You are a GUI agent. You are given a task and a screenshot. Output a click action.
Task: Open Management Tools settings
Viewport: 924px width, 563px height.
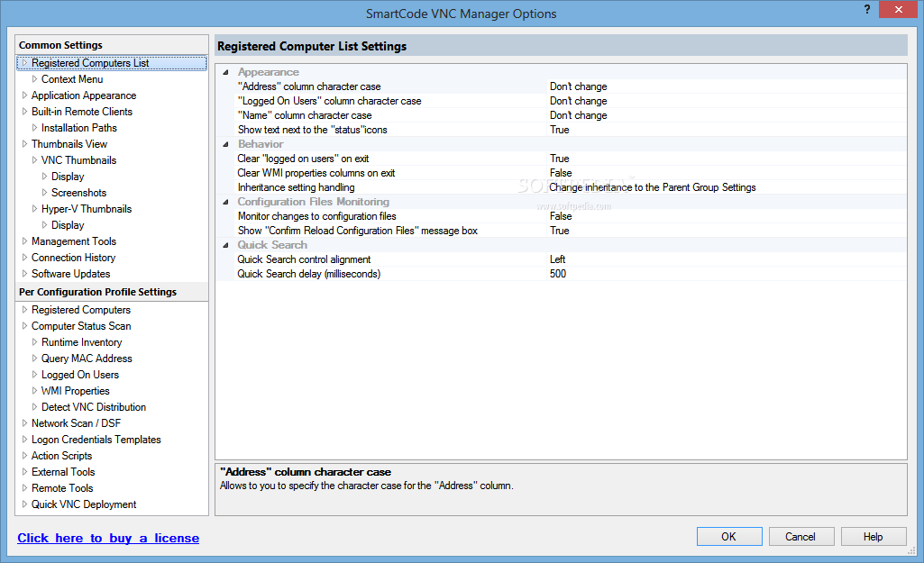[74, 241]
